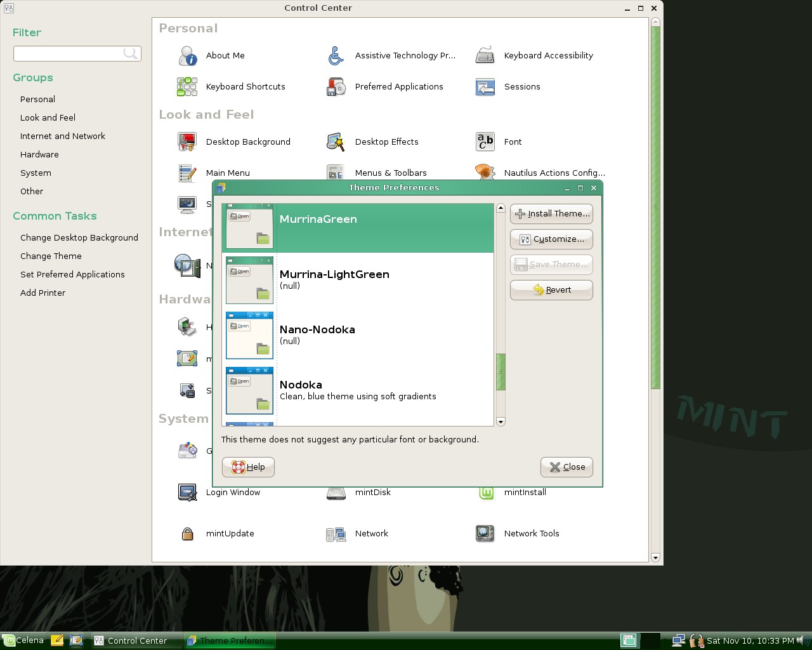Click the Help button in Theme Preferences

click(248, 467)
